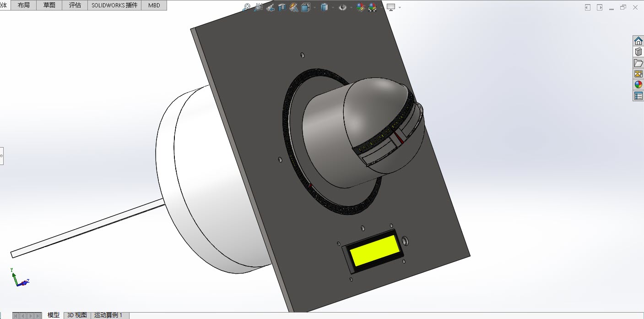Switch to the 草图 ribbon tab
This screenshot has width=644, height=319.
pos(49,5)
